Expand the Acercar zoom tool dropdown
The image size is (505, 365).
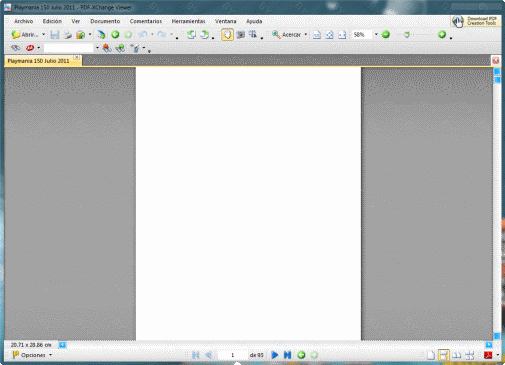tap(306, 34)
